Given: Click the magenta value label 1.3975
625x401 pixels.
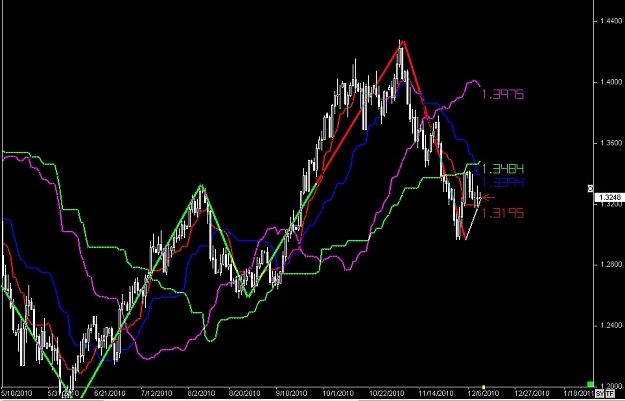Looking at the screenshot, I should [503, 94].
